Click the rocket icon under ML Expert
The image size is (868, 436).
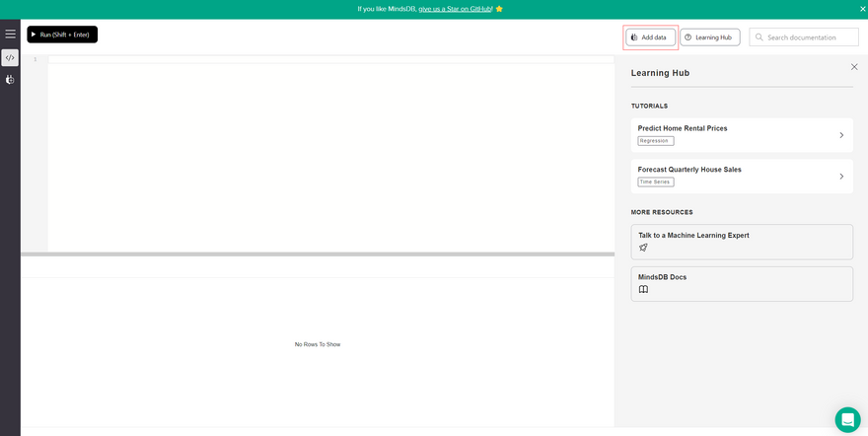[643, 248]
